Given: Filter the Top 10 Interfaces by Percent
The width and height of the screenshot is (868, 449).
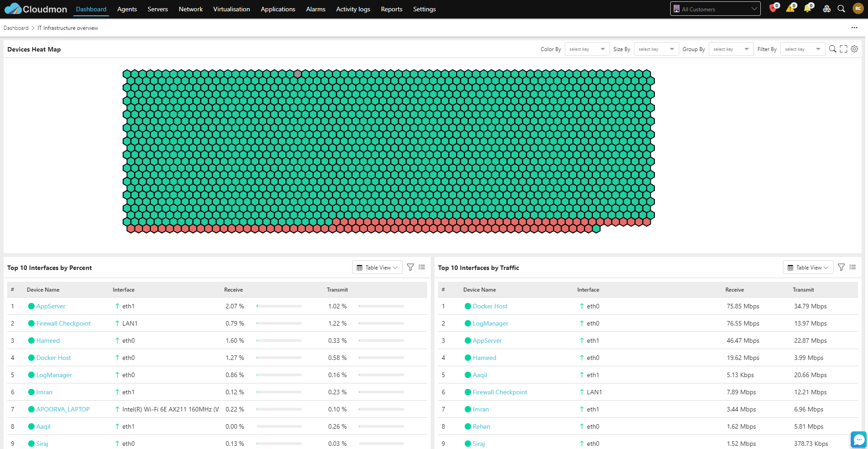Looking at the screenshot, I should click(x=410, y=267).
